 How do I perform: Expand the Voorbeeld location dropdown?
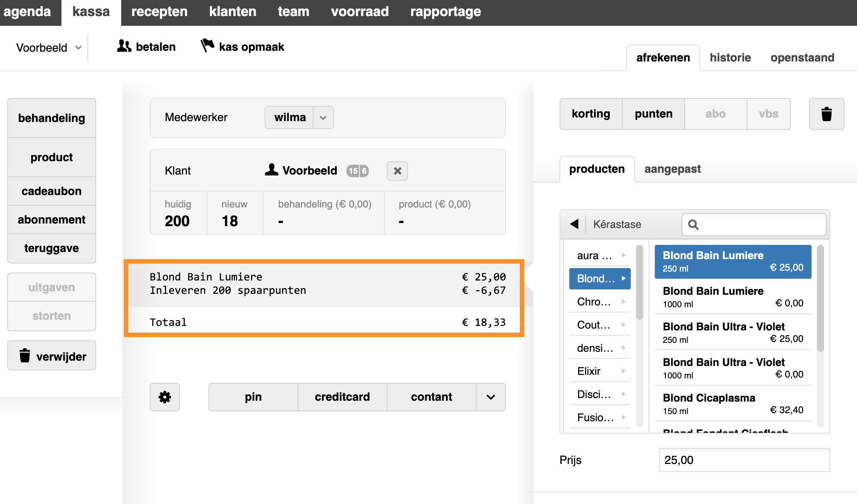point(49,48)
